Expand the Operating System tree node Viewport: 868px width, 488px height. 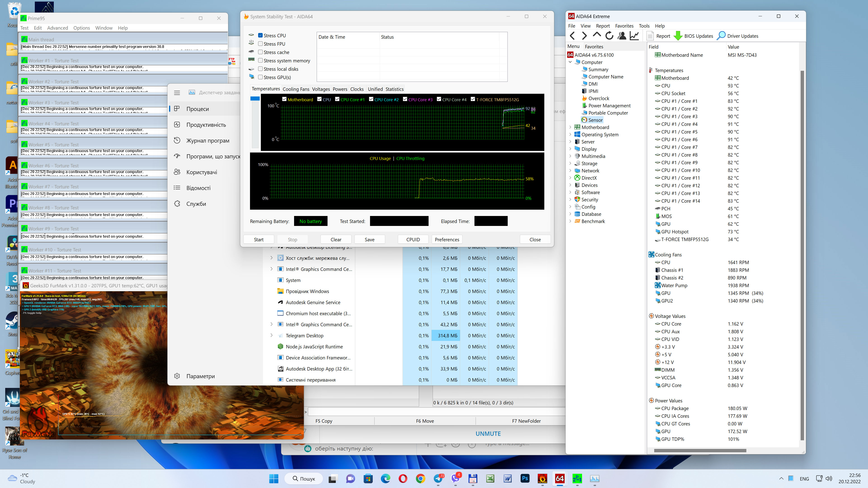tap(570, 135)
